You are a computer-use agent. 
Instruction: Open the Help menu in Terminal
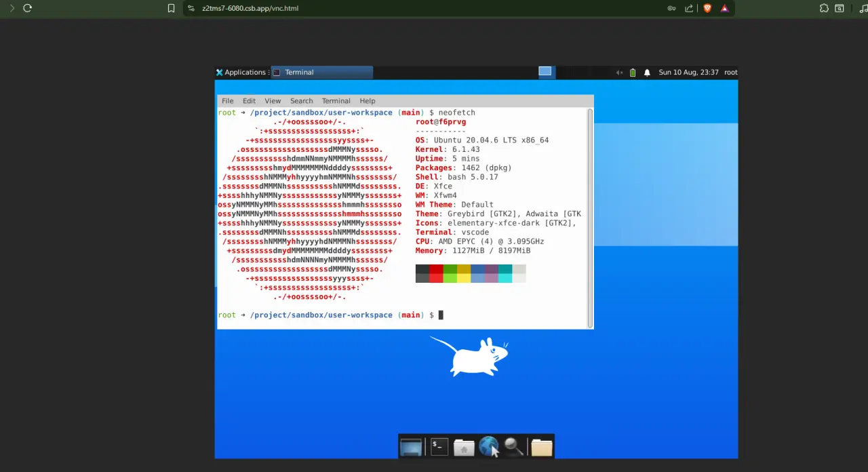[367, 100]
